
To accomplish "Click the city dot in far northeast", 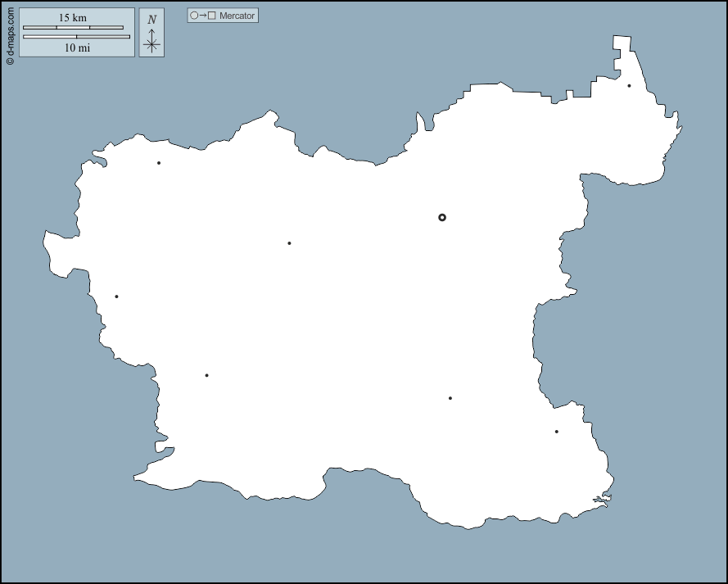I will click(629, 85).
